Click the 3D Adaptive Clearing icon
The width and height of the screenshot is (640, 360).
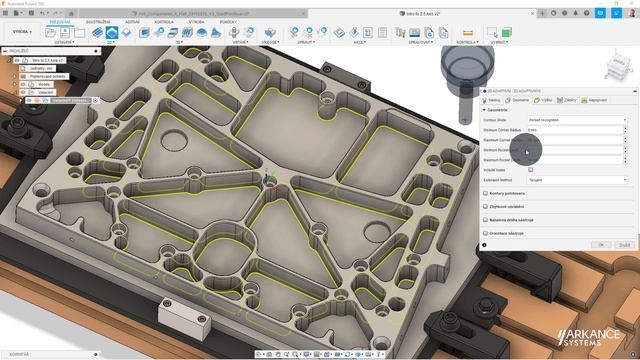(x=144, y=32)
